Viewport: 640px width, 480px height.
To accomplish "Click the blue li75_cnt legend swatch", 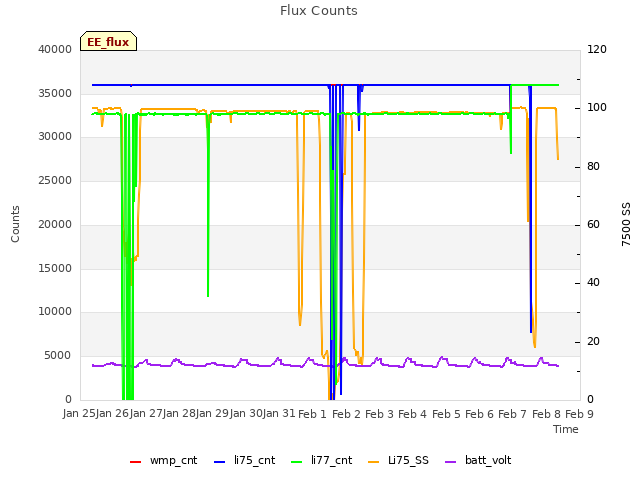I will tap(220, 462).
